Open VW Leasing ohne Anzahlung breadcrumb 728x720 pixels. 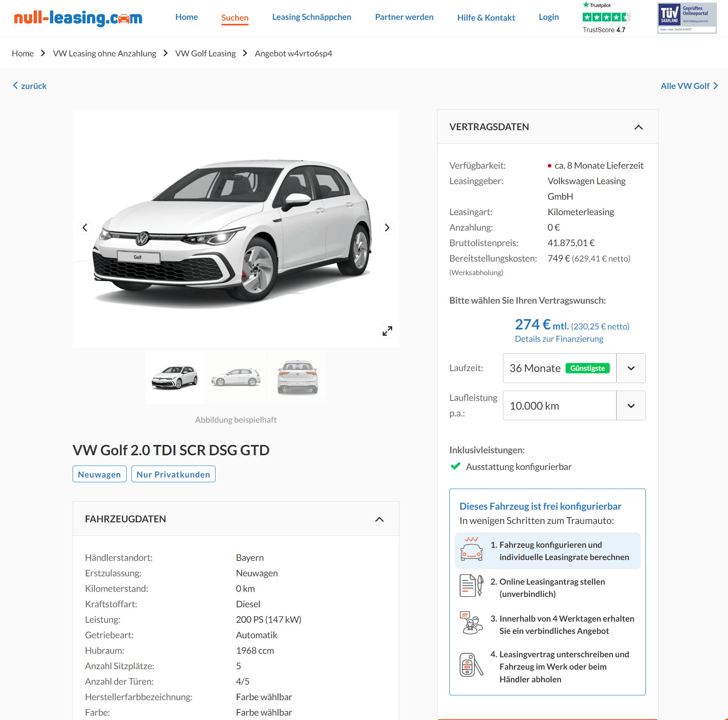click(104, 53)
